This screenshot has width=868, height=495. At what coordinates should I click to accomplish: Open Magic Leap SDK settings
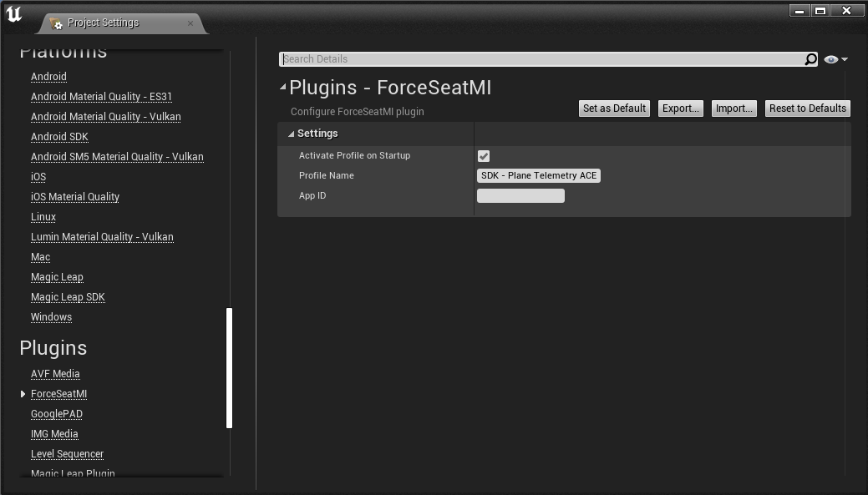click(68, 297)
